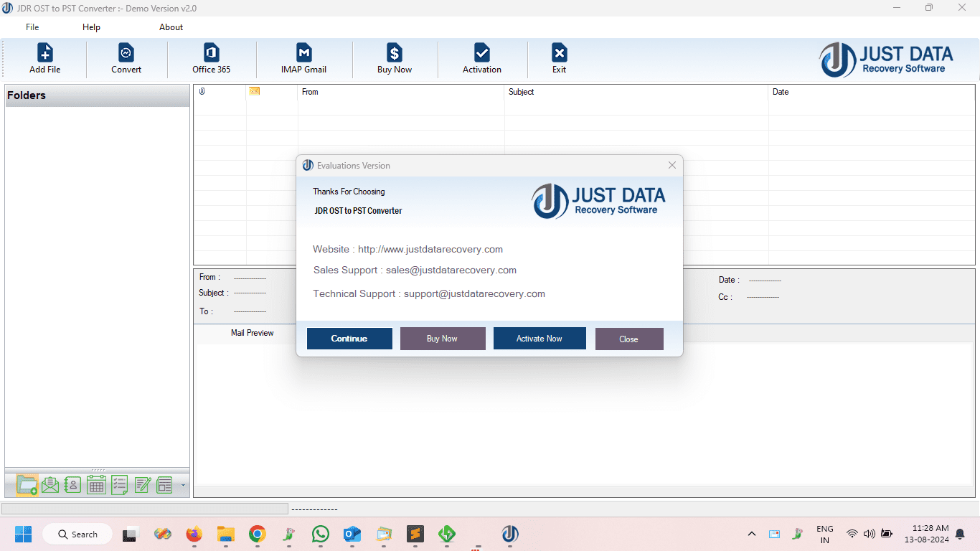This screenshot has height=551, width=980.
Task: Select the Tasks list icon
Action: [118, 484]
